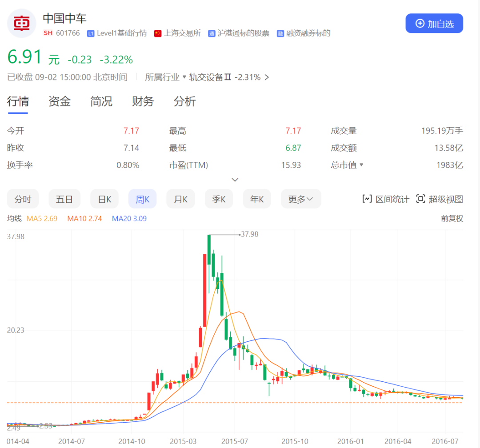This screenshot has width=480, height=448.
Task: Switch to the 资金 funds tab
Action: pos(60,102)
